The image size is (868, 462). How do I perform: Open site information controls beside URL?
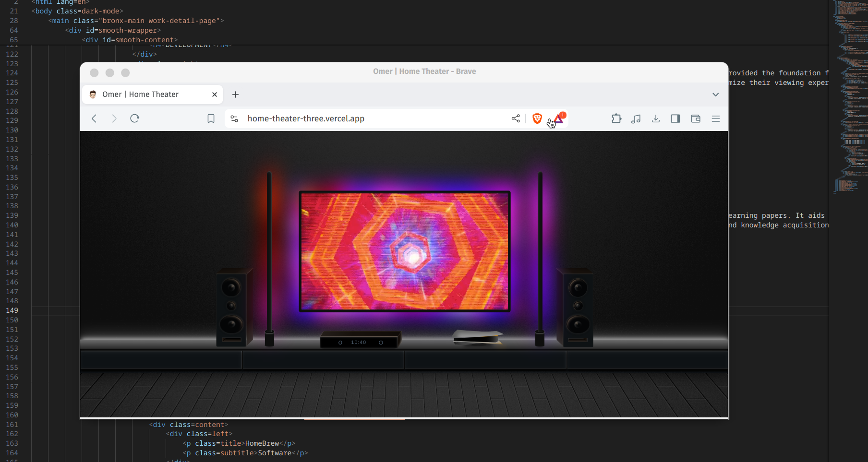pos(234,118)
